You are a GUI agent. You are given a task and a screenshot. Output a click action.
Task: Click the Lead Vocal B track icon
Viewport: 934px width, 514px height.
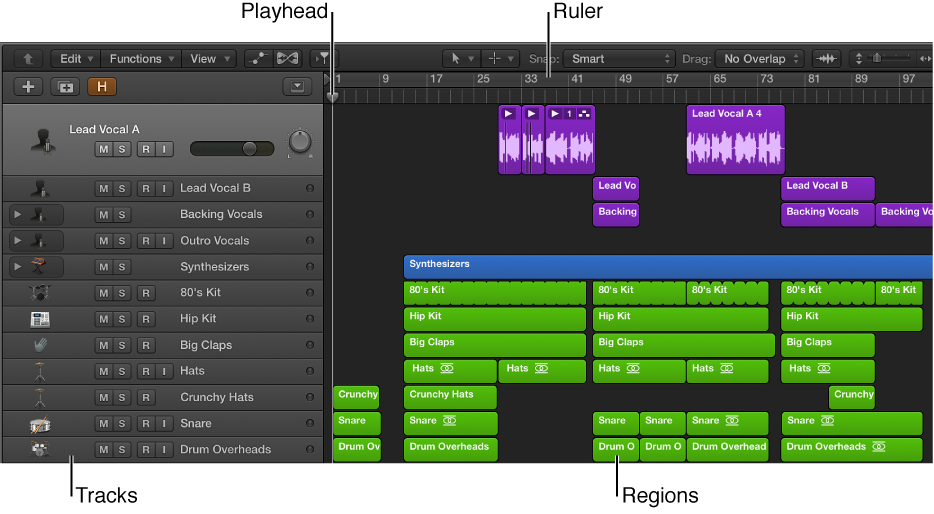[39, 189]
